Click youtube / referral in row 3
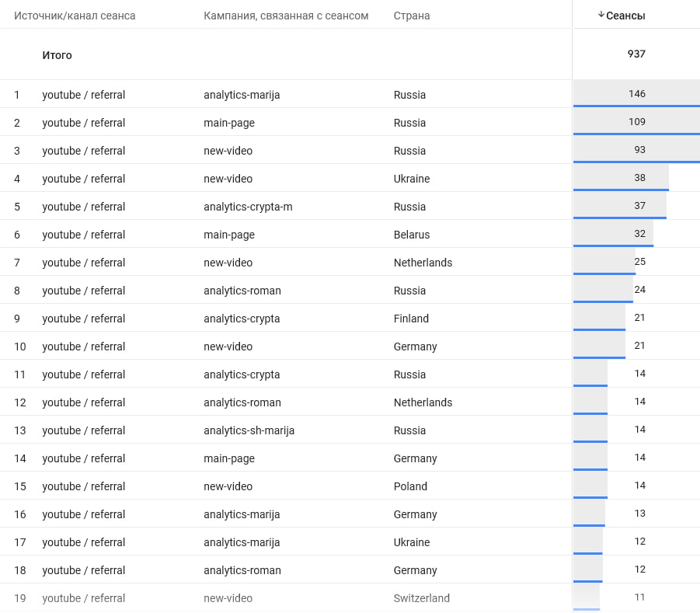 point(83,151)
